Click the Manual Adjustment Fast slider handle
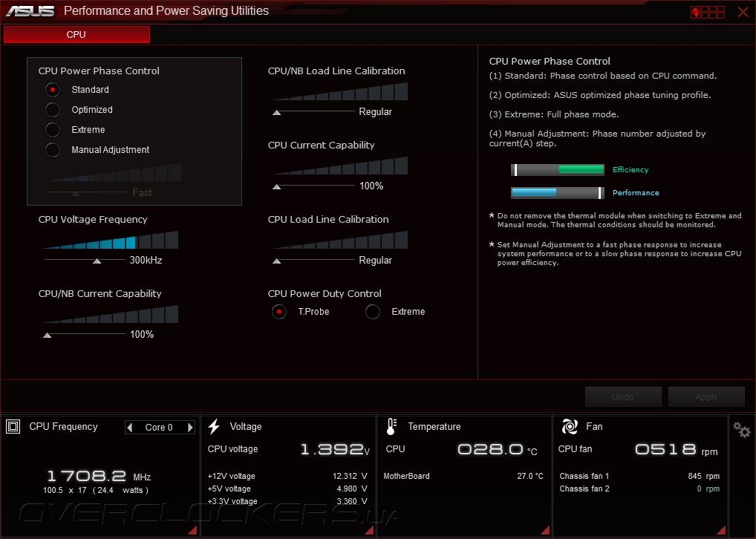This screenshot has width=756, height=539. pos(75,193)
